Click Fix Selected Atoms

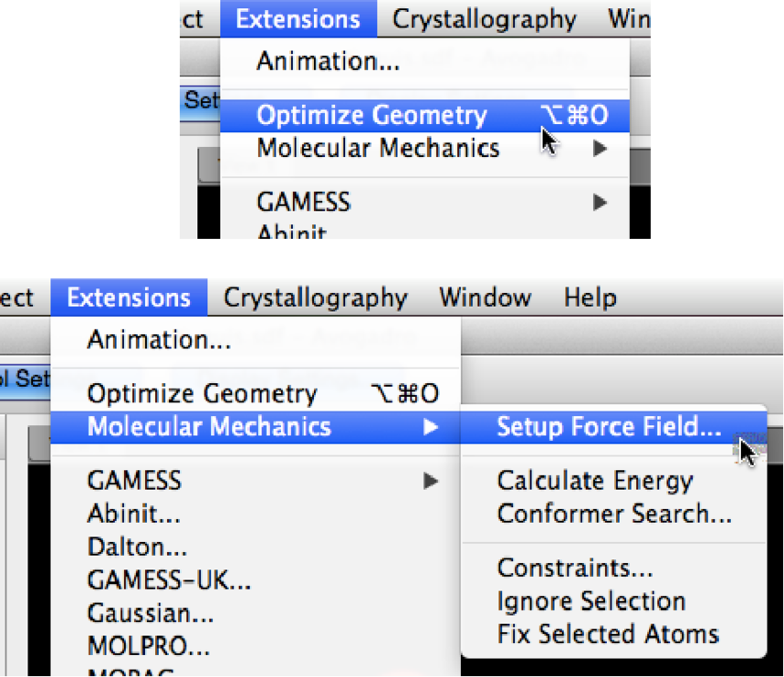(x=608, y=634)
